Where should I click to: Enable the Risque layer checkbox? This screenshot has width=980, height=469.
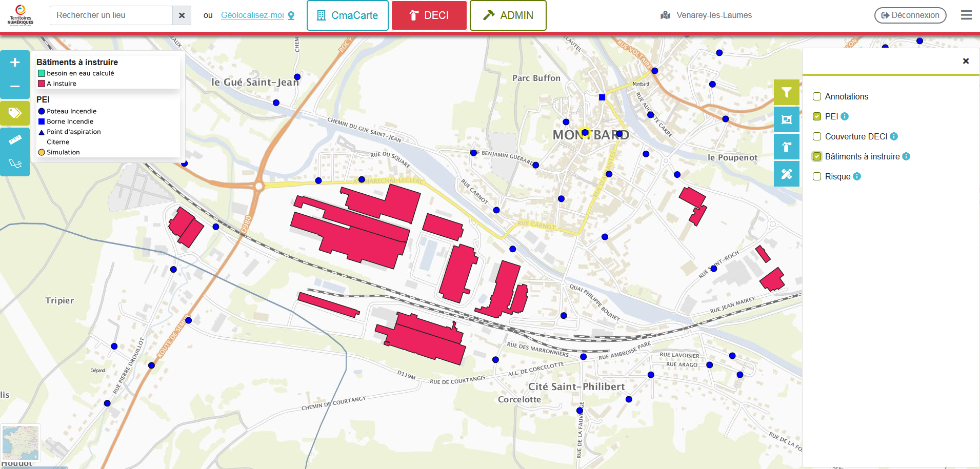pos(817,176)
